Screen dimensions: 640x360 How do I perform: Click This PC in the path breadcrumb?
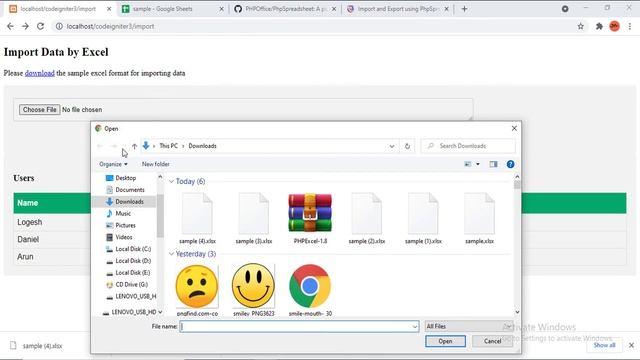point(168,146)
